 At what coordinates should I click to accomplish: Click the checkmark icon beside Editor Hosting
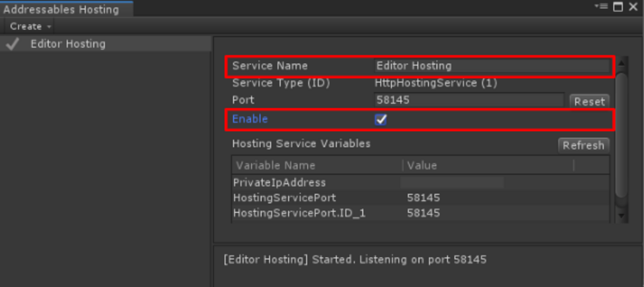pyautogui.click(x=12, y=44)
